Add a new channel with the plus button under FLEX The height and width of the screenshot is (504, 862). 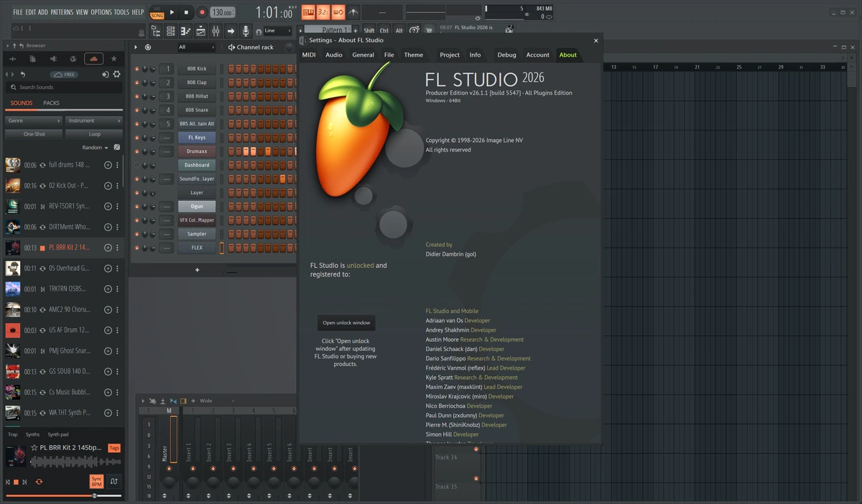point(197,270)
